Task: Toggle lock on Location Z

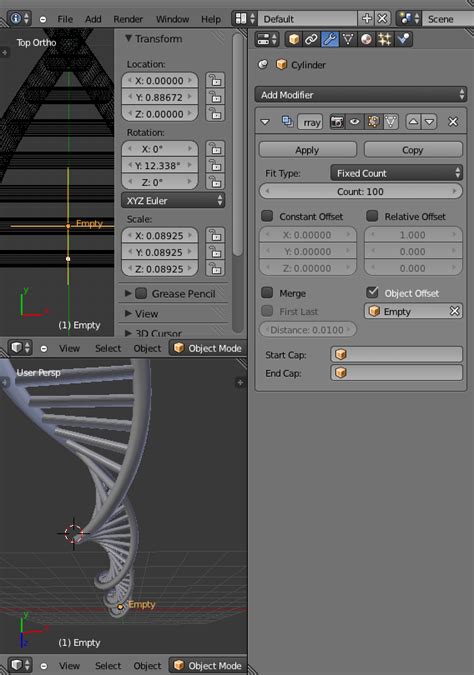Action: pos(215,114)
